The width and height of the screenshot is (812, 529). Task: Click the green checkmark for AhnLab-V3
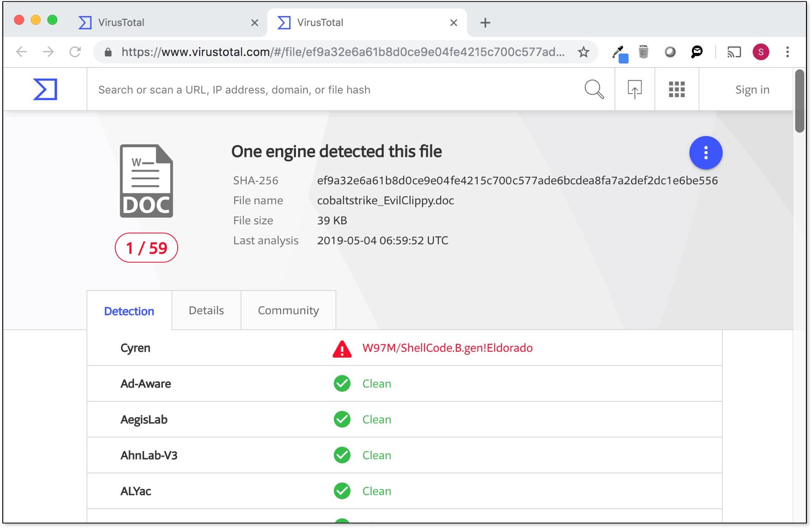coord(342,455)
